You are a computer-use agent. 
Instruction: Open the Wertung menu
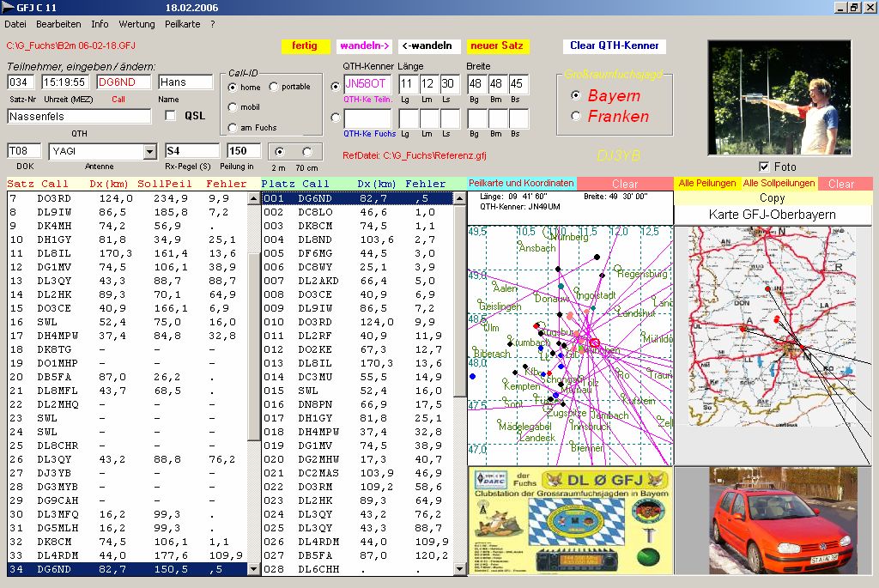[x=136, y=24]
